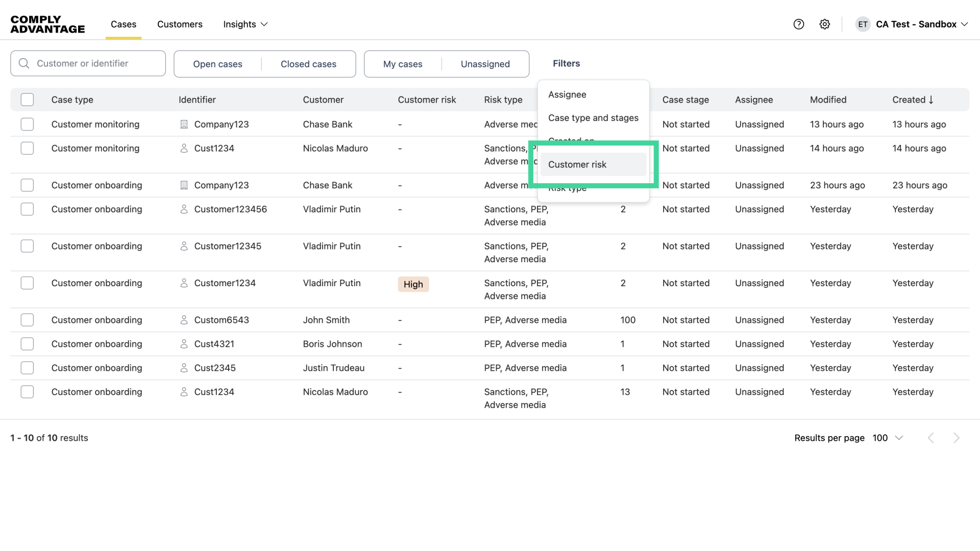The width and height of the screenshot is (980, 551).
Task: Switch to the Customers tab
Action: click(x=180, y=24)
